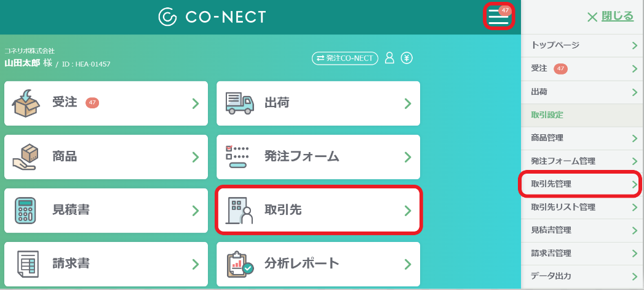Click the 取引先 building icon
The width and height of the screenshot is (644, 290).
[x=240, y=210]
